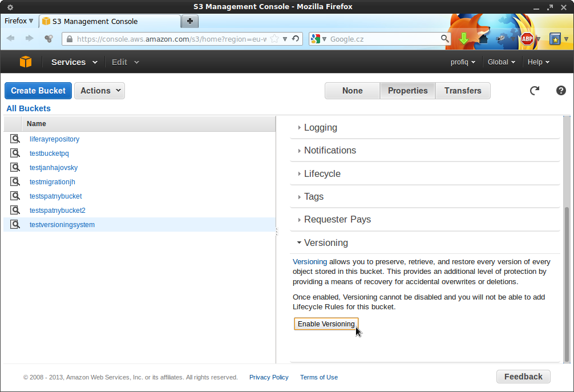The height and width of the screenshot is (392, 574).
Task: Click the green download arrow icon
Action: point(464,38)
